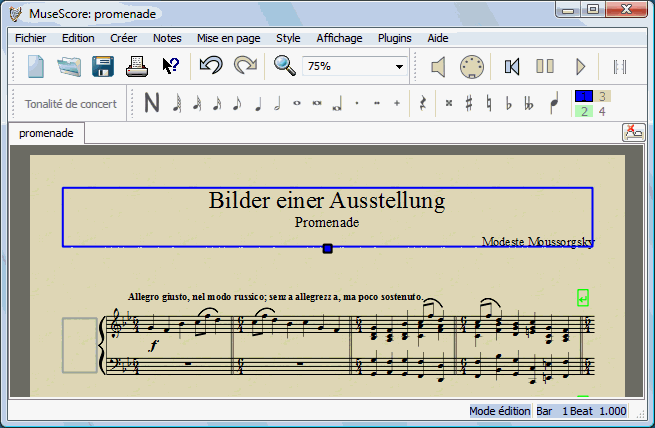Toggle the repeats icon
This screenshot has width=655, height=428.
pyautogui.click(x=620, y=66)
